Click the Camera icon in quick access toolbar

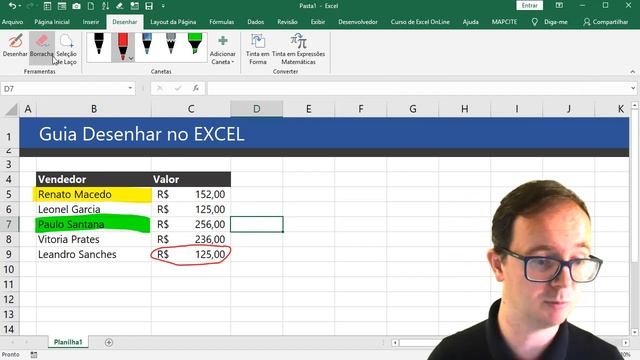pyautogui.click(x=76, y=6)
